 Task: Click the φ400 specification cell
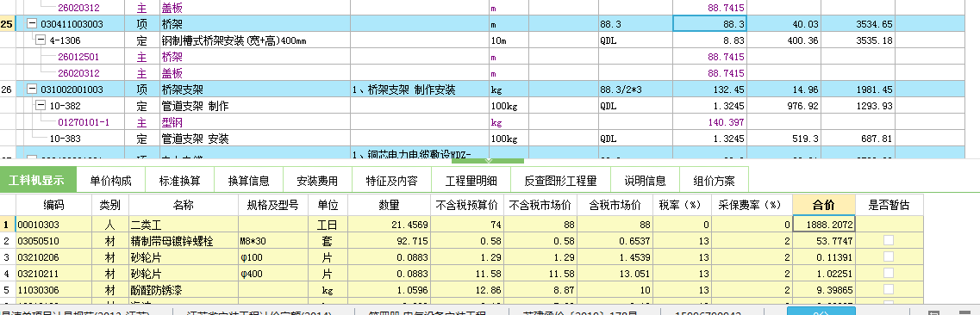tap(272, 273)
